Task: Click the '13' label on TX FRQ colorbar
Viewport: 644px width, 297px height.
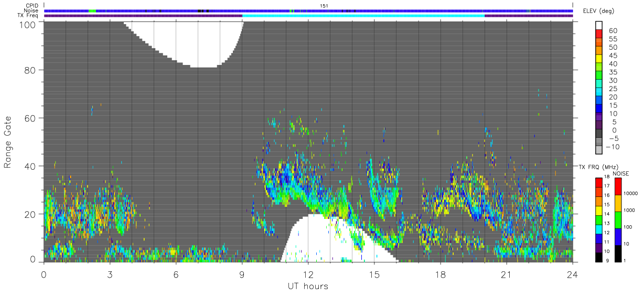Action: [x=607, y=224]
